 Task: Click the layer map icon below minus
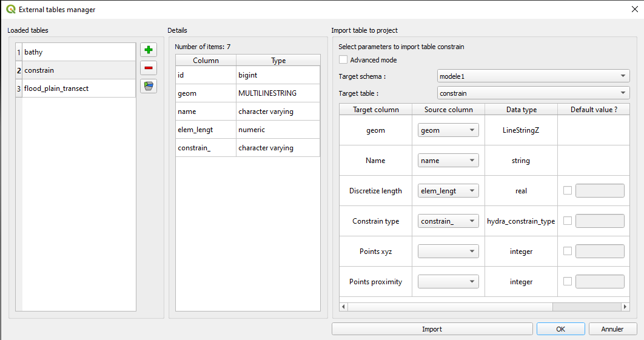(149, 86)
